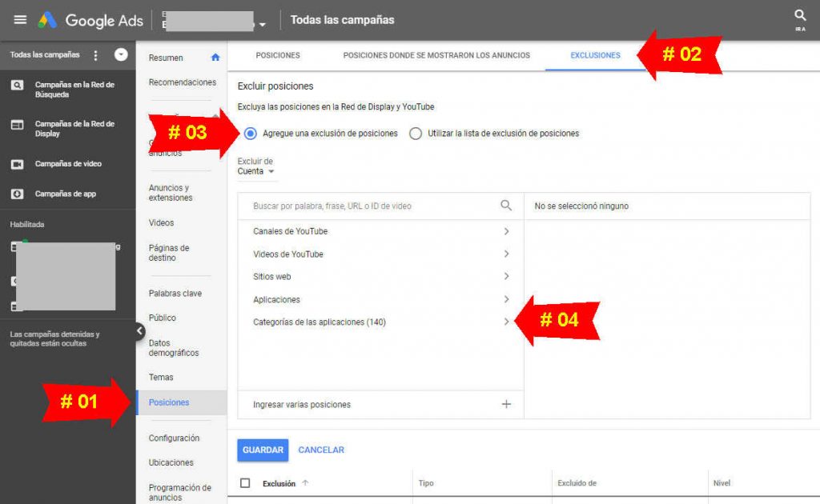Open the Excluir de Cuenta dropdown
The image size is (820, 504).
(254, 170)
